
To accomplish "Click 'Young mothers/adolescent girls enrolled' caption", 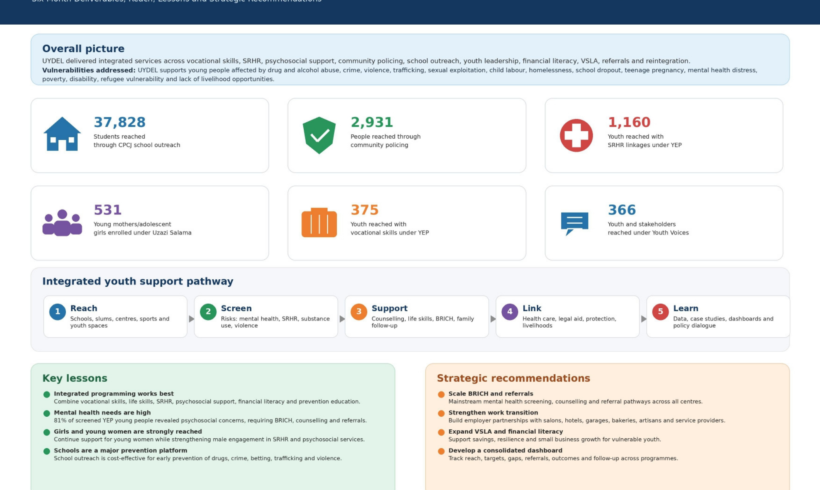I will pyautogui.click(x=142, y=229).
